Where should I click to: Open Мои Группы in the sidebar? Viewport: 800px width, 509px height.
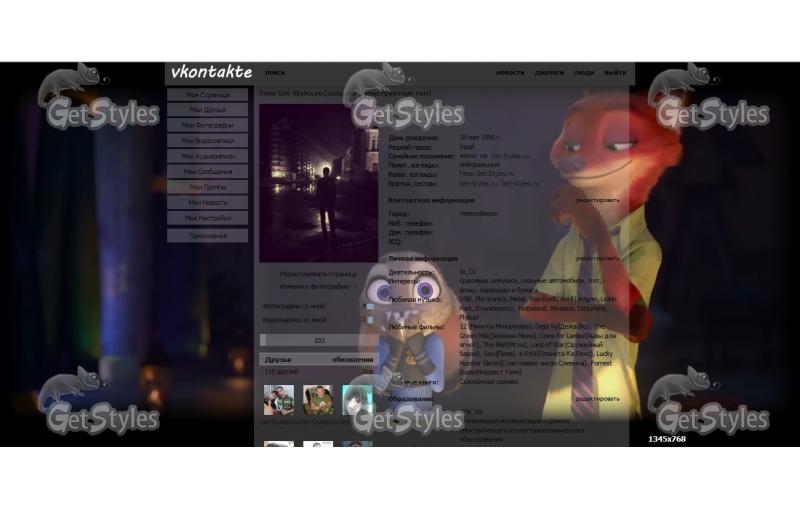click(x=208, y=187)
